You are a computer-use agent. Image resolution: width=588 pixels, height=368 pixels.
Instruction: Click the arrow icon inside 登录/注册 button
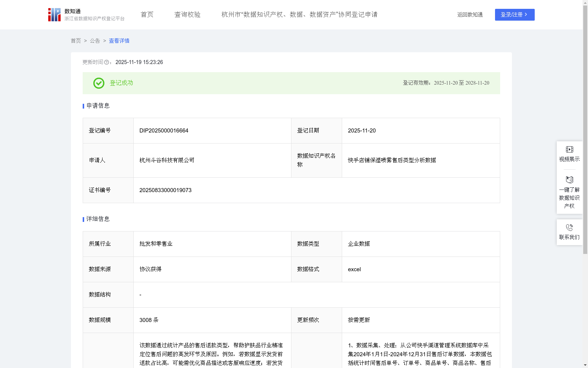coord(526,15)
